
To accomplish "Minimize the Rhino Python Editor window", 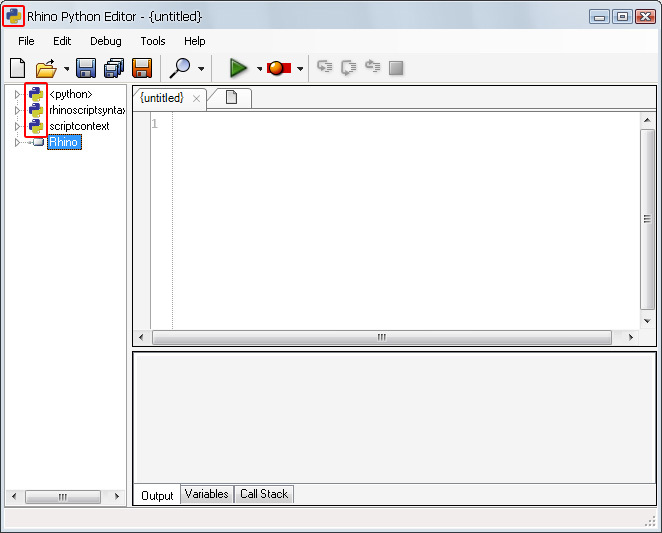I will [599, 16].
